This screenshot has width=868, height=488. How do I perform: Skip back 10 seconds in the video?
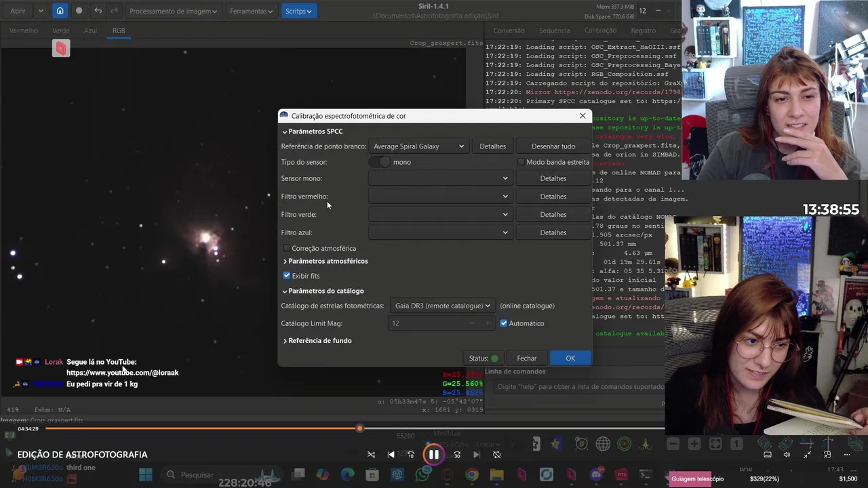coord(410,455)
